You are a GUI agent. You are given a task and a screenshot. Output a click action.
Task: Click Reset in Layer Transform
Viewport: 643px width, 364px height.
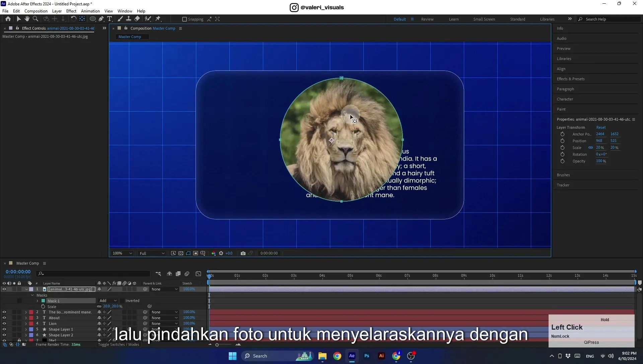point(601,127)
